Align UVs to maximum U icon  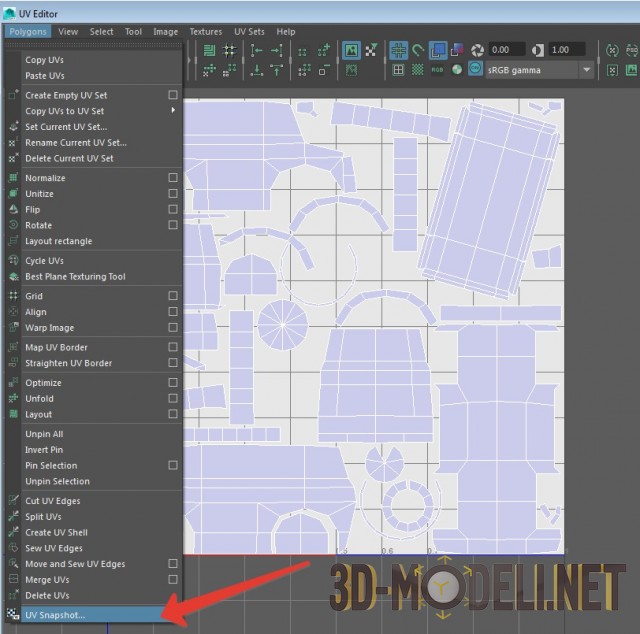pyautogui.click(x=277, y=50)
